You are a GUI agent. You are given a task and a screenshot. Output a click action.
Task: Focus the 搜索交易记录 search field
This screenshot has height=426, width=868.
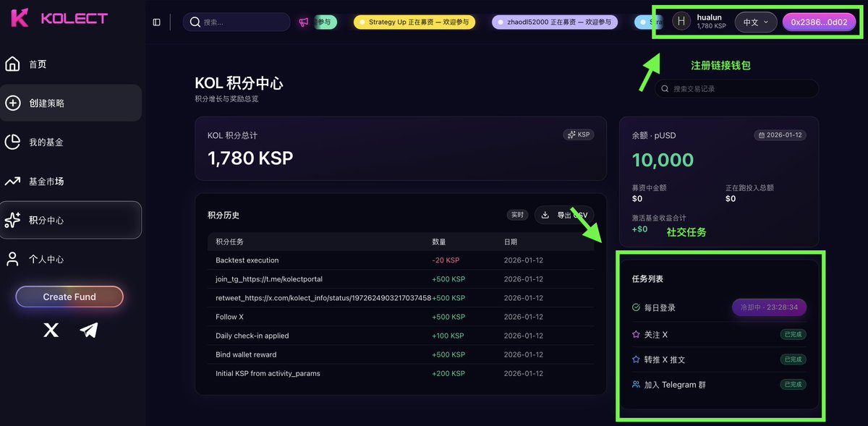(x=737, y=89)
